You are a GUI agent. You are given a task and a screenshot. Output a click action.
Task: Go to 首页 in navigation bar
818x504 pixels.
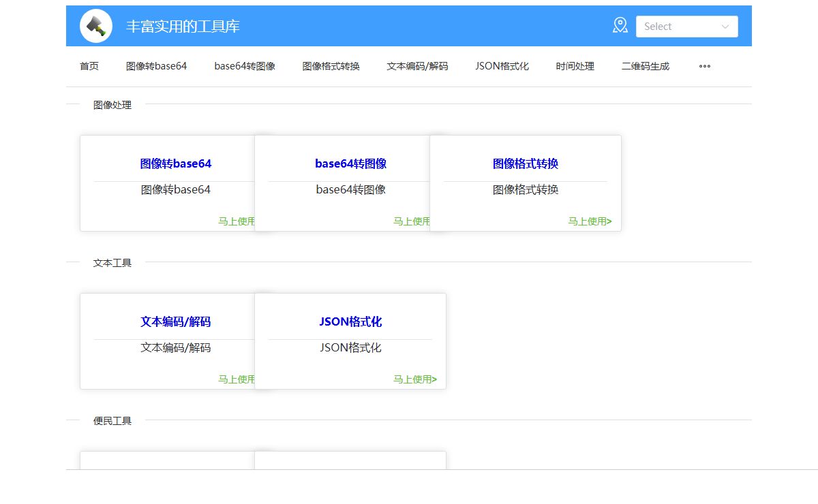[x=89, y=66]
